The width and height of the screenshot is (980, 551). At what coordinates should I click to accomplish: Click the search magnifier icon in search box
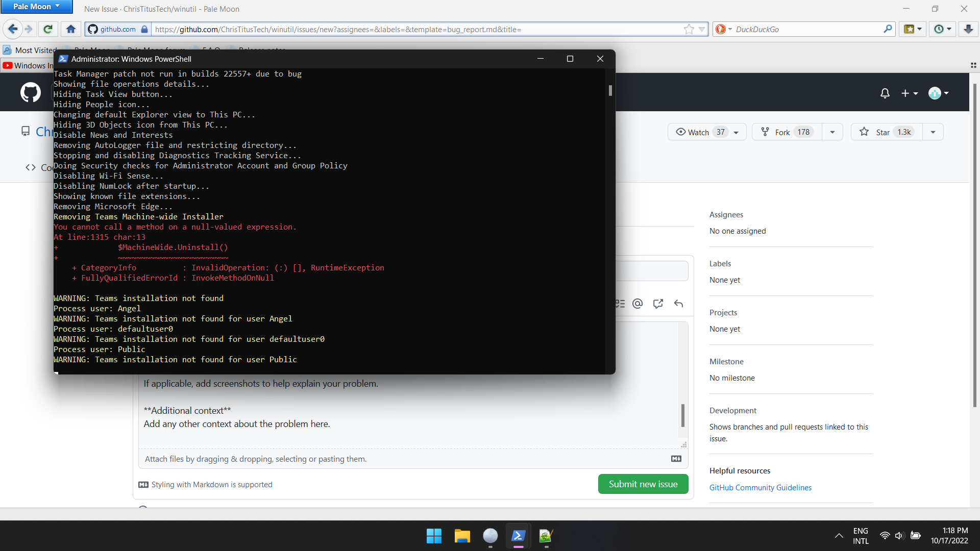[888, 29]
